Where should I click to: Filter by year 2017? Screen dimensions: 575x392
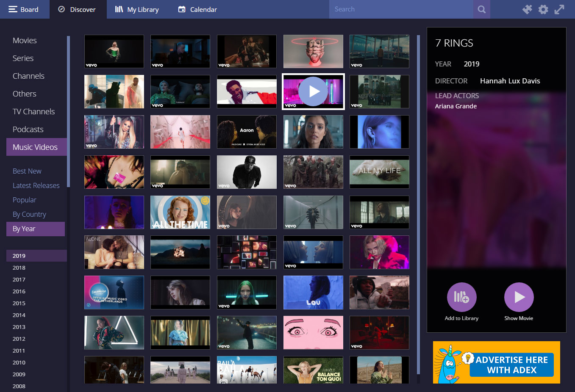tap(36, 279)
